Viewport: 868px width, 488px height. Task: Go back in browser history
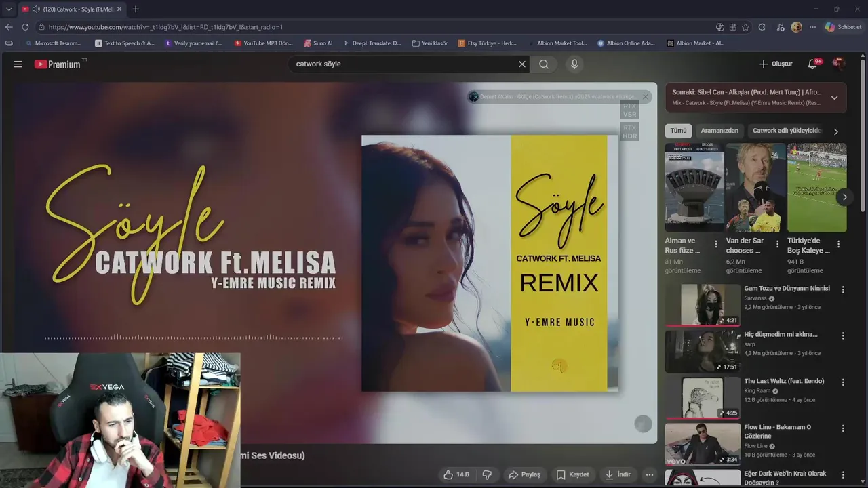(x=9, y=27)
